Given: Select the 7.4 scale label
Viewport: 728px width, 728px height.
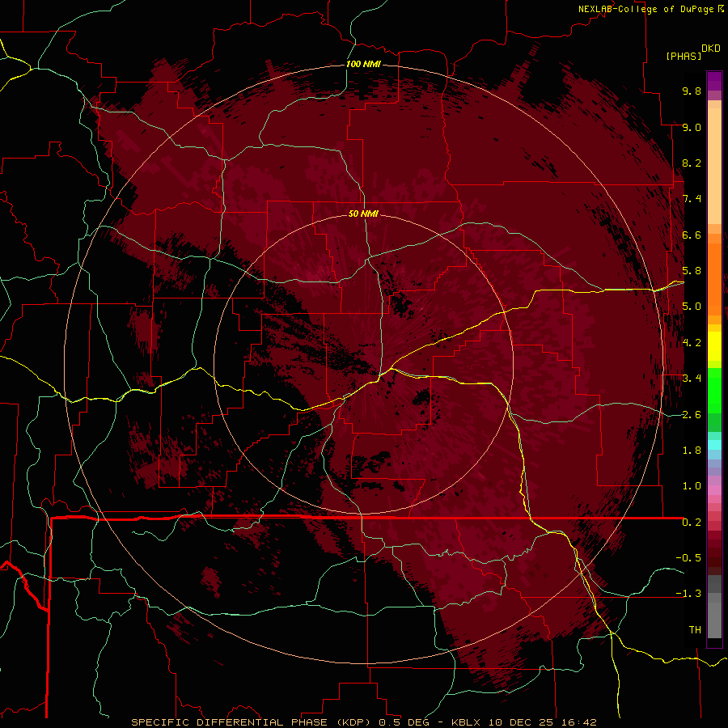Looking at the screenshot, I should point(692,199).
